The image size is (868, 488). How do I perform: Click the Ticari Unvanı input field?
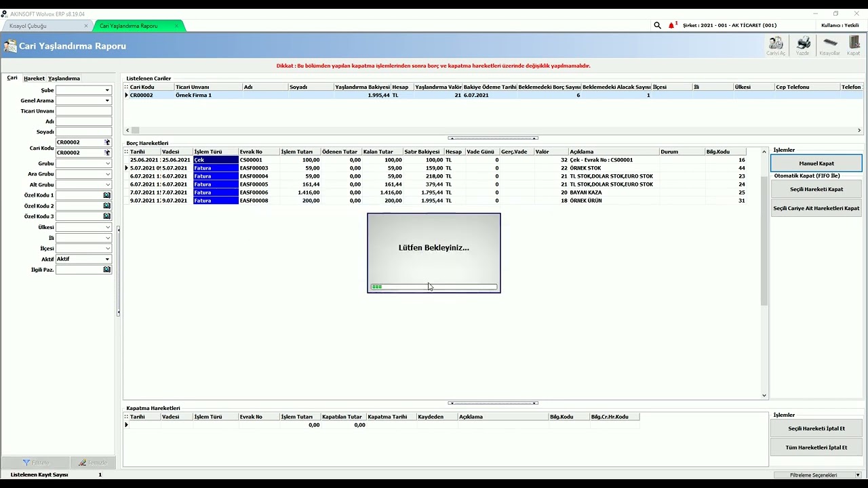click(83, 111)
